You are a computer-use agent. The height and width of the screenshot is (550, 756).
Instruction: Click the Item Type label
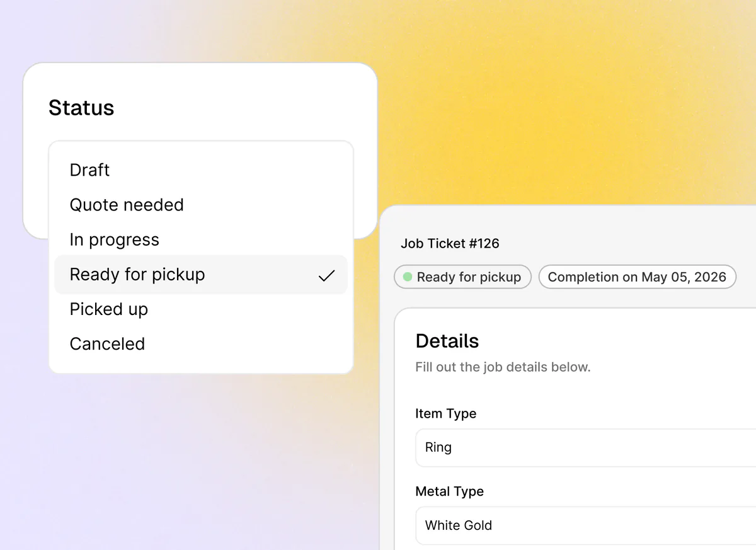tap(446, 414)
